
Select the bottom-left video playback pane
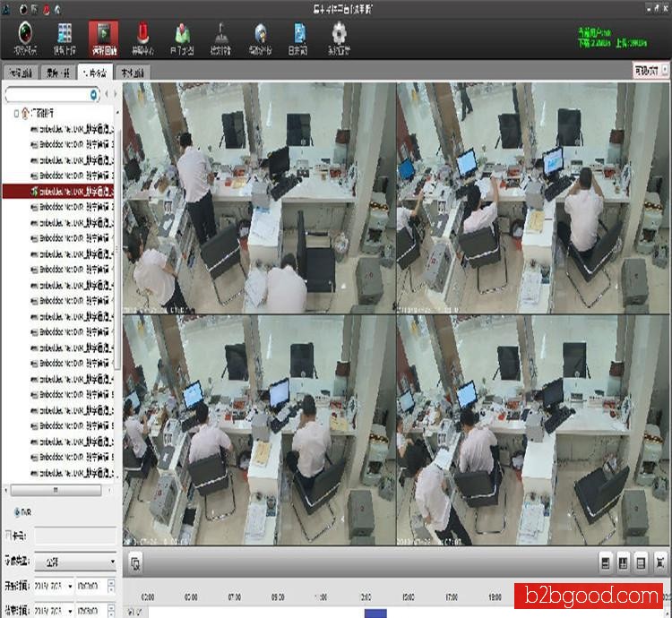click(x=259, y=430)
